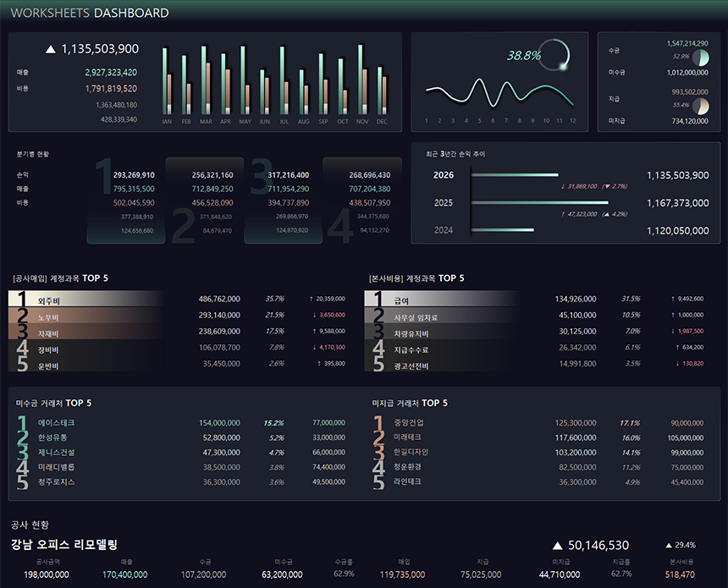Viewport: 728px width, 588px height.
Task: Select quarter 3 profit 317,216,400
Action: click(x=288, y=175)
